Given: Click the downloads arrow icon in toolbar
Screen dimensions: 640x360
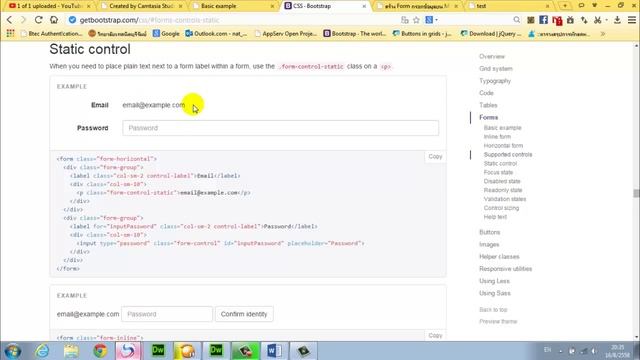Looking at the screenshot, I should pos(617,20).
